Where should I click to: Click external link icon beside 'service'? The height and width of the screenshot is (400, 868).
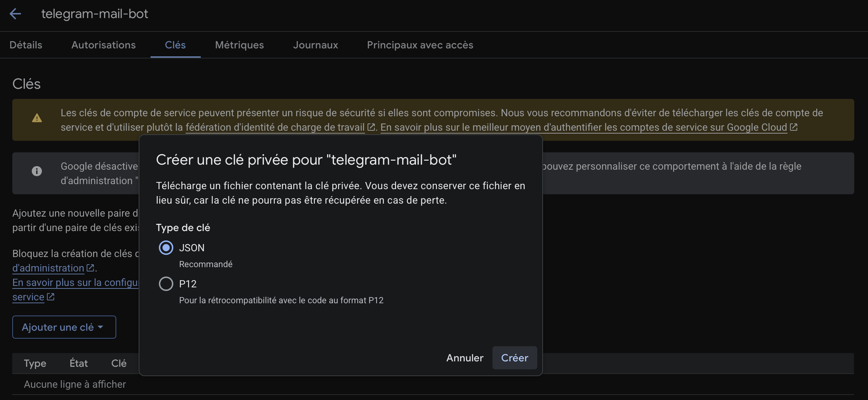[x=51, y=297]
